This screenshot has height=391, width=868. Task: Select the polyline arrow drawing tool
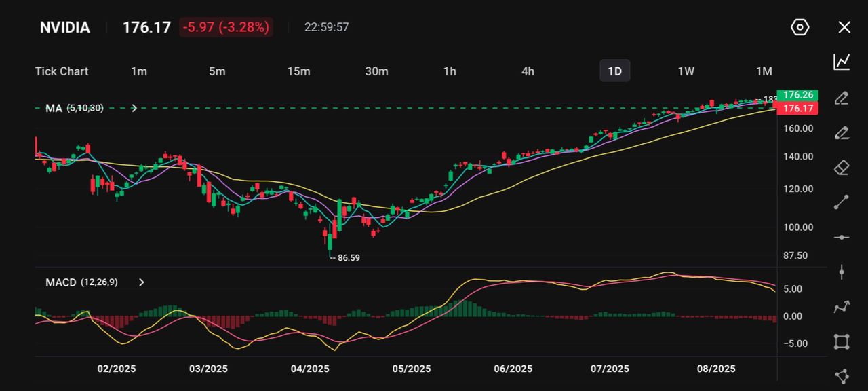click(x=842, y=307)
